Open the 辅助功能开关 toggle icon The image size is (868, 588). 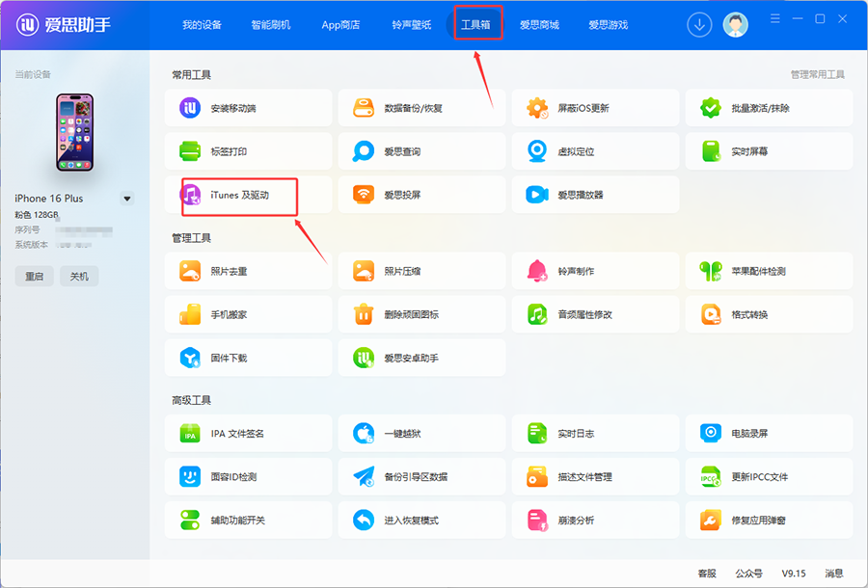[x=190, y=520]
